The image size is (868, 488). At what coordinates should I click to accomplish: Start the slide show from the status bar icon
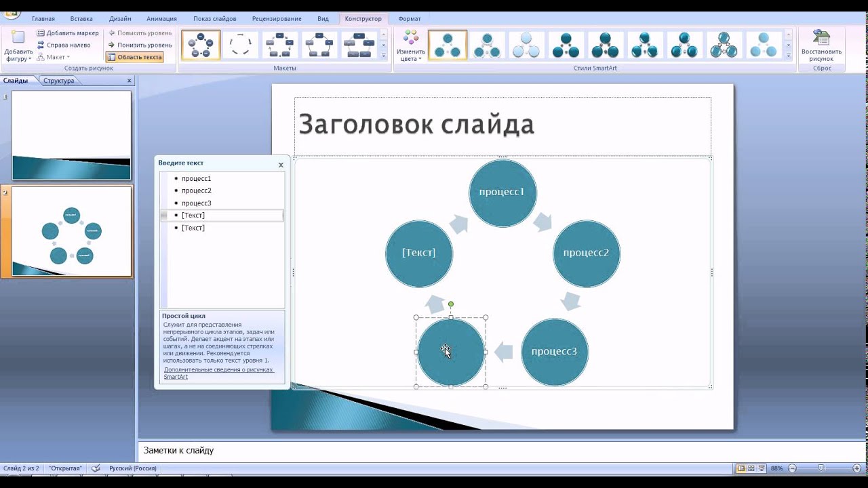coord(762,468)
